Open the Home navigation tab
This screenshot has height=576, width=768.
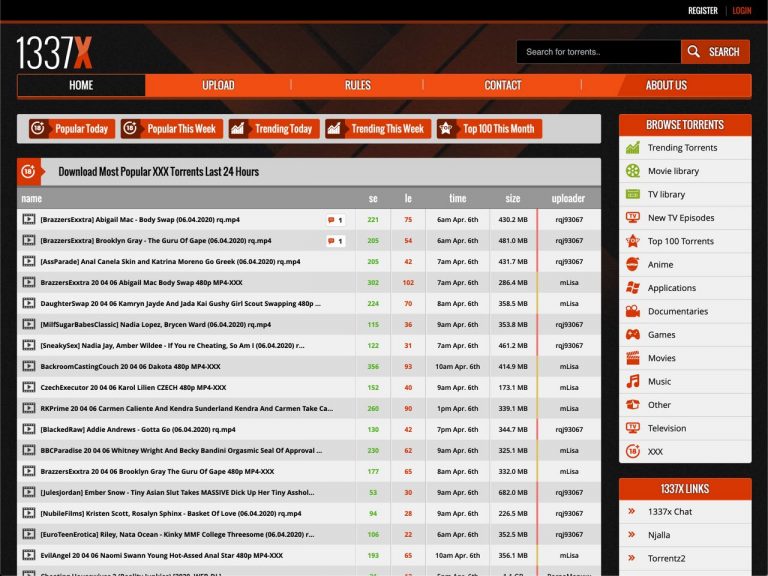81,85
